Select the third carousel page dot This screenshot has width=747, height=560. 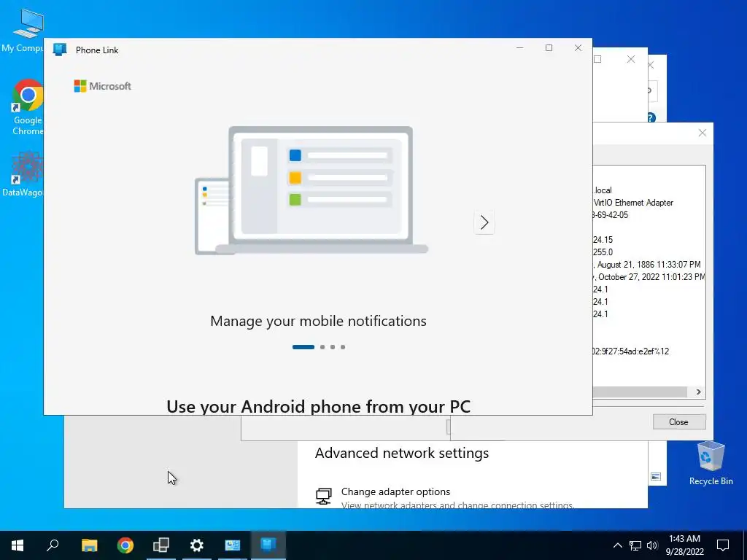pyautogui.click(x=333, y=347)
